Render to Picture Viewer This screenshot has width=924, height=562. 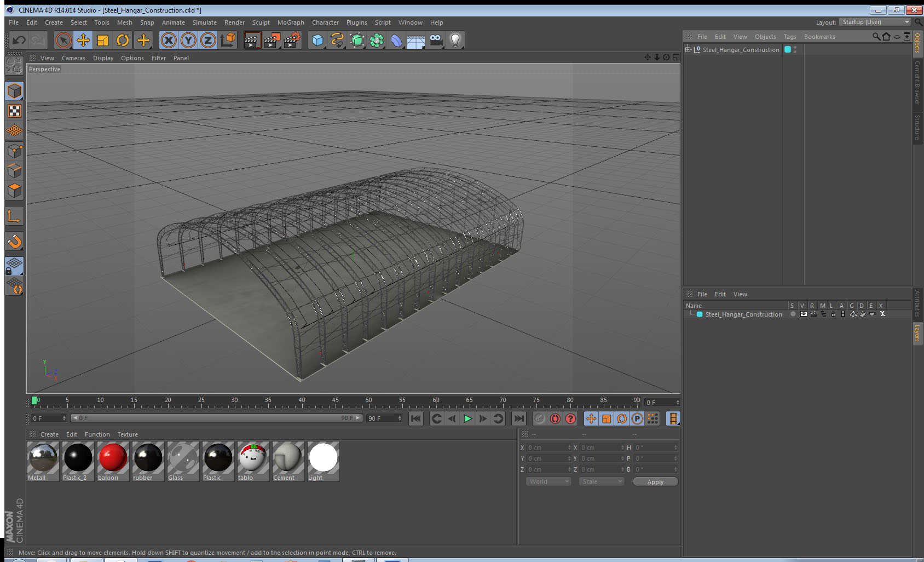[x=272, y=40]
